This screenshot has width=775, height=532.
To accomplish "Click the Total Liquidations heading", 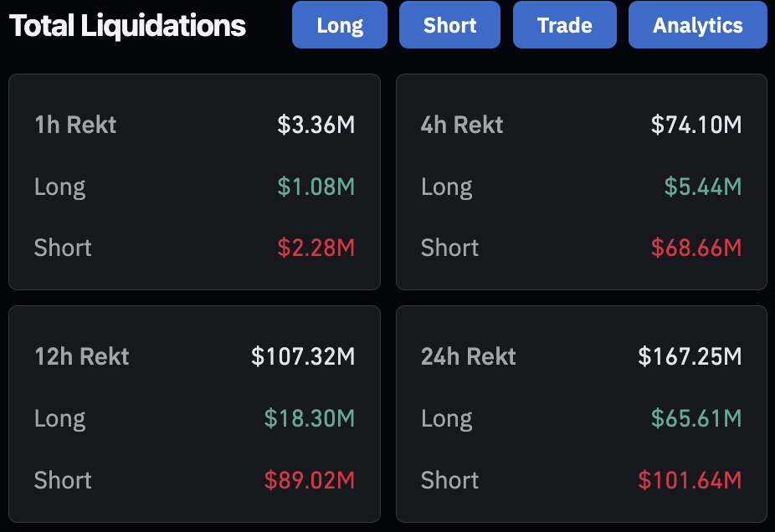I will (127, 26).
